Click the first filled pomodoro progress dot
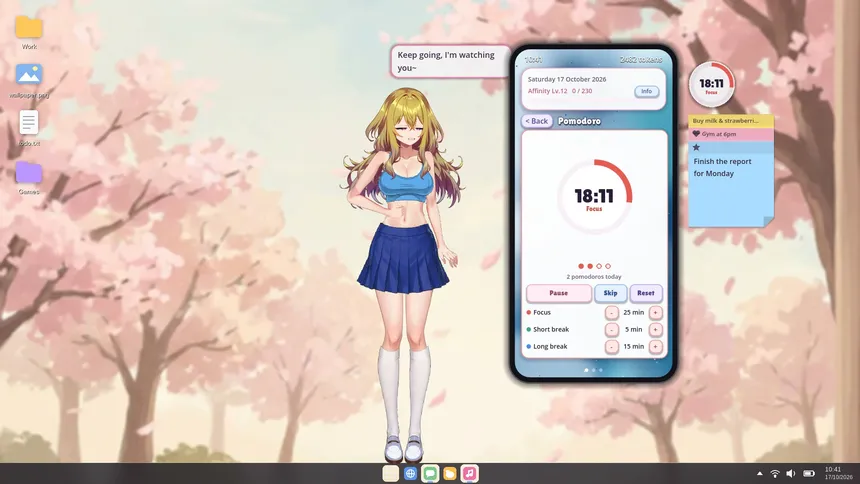This screenshot has height=484, width=860. [x=581, y=266]
